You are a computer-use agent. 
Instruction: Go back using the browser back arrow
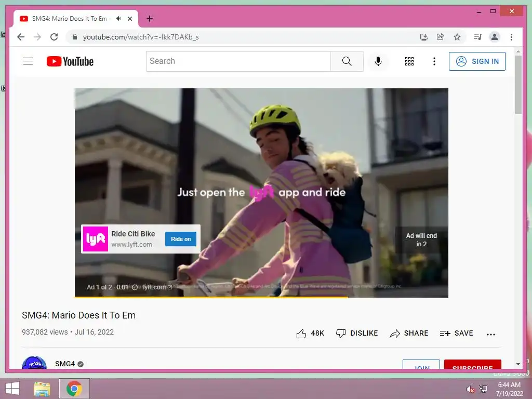coord(21,37)
